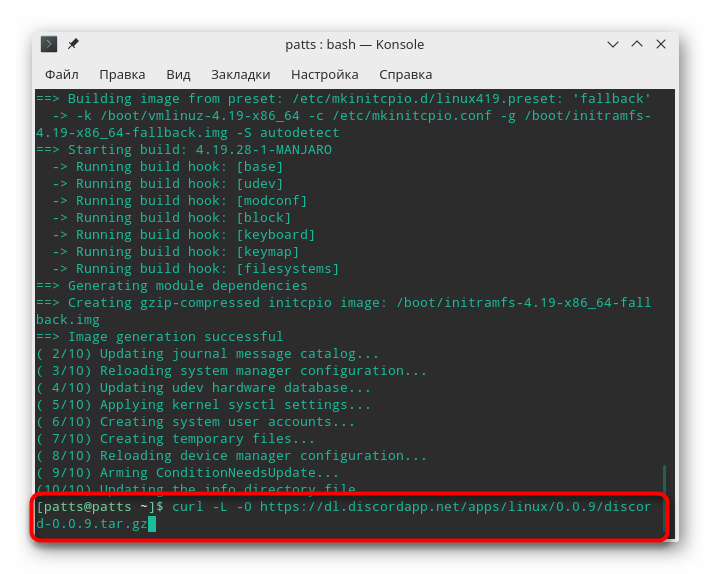Click the Konsole terminal icon in title bar

pos(49,44)
